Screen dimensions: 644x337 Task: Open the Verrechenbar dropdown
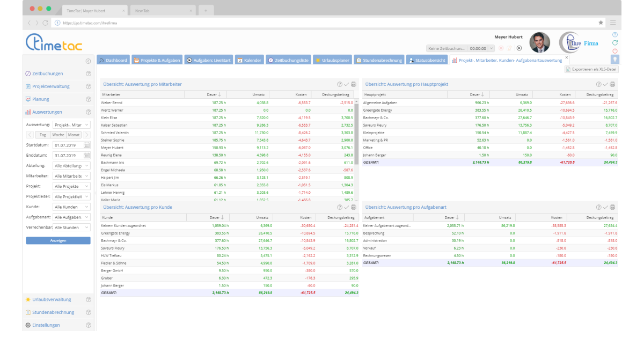pos(71,228)
